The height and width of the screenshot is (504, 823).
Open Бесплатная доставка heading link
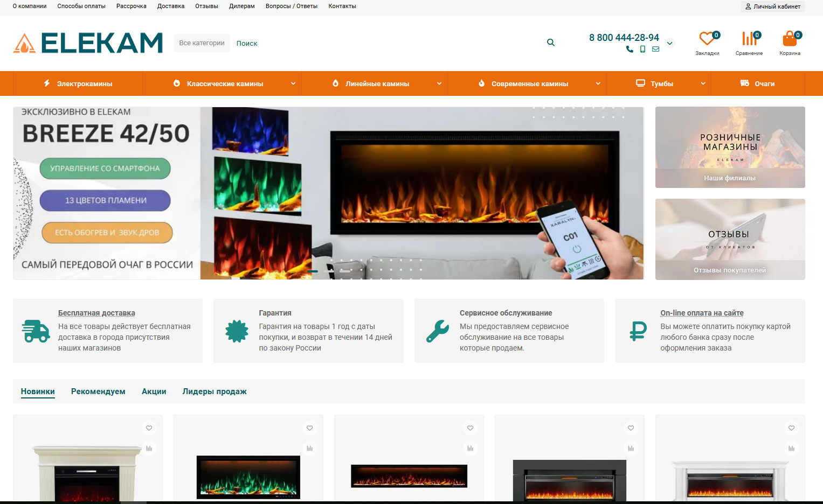point(96,313)
